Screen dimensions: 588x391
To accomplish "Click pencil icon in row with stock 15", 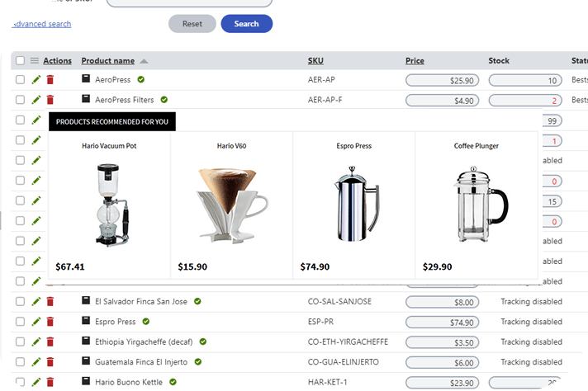I will pos(36,201).
